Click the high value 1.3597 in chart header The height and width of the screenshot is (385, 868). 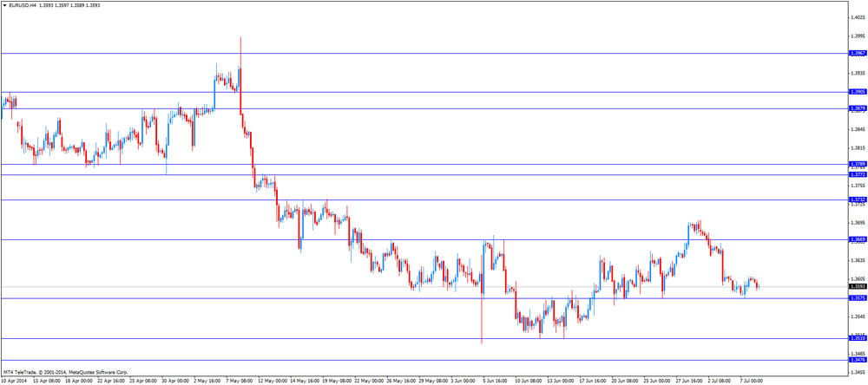pos(63,4)
